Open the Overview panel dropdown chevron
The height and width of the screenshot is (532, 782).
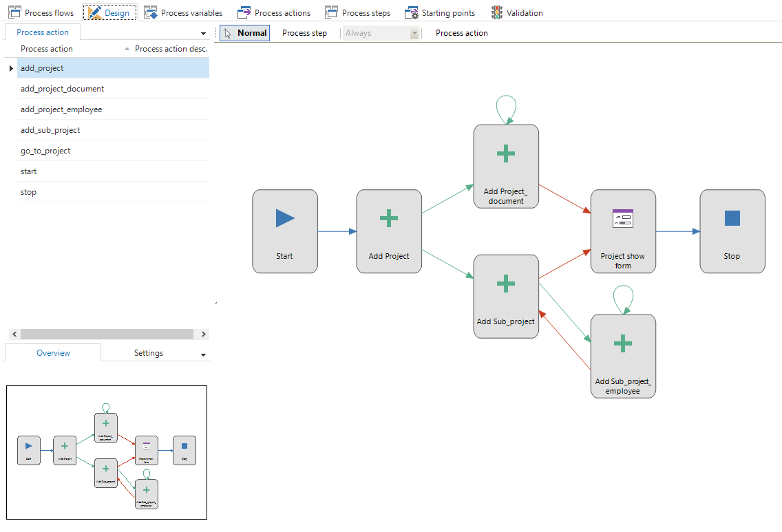(x=203, y=352)
